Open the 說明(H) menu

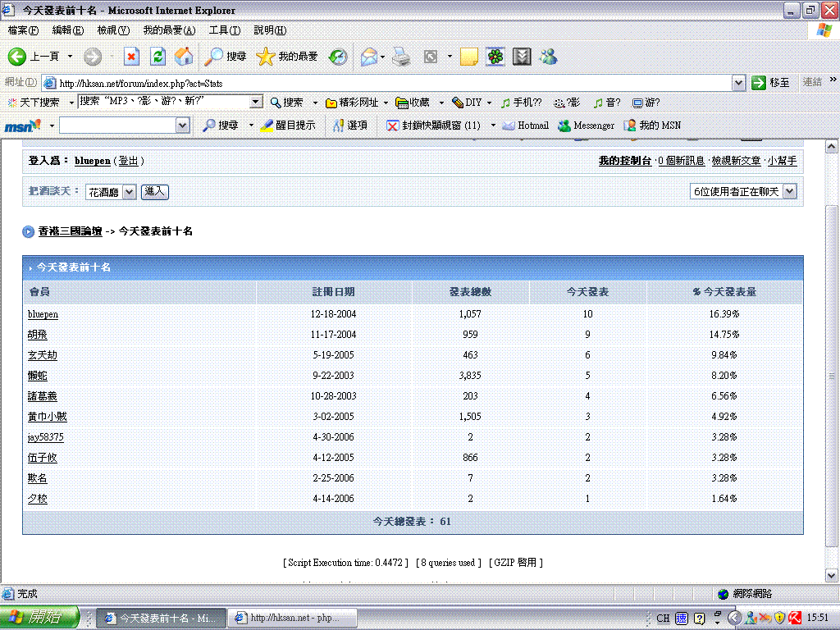click(270, 30)
